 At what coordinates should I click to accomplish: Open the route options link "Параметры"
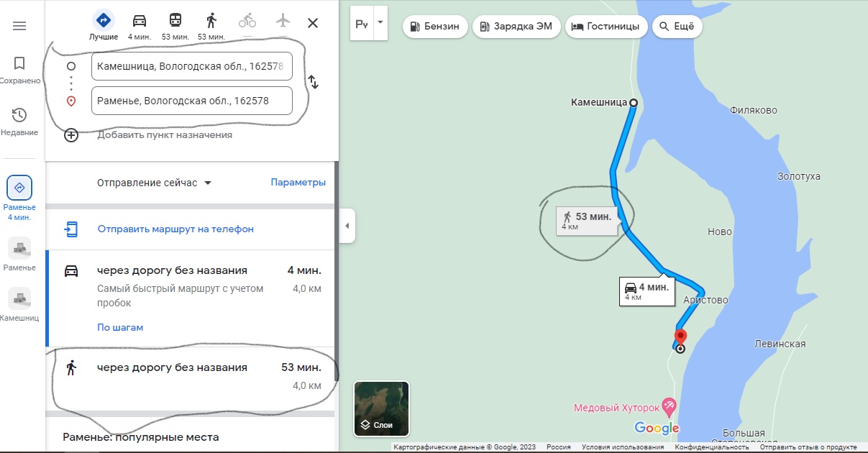coord(298,183)
